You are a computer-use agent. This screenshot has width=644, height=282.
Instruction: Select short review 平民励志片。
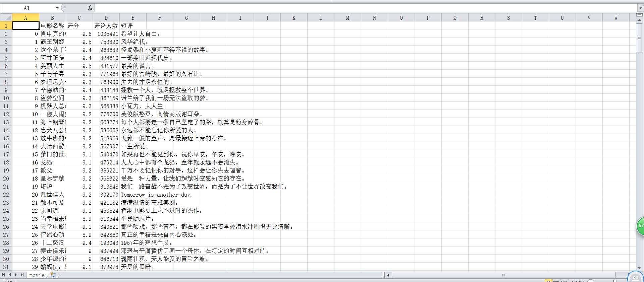[x=137, y=219]
